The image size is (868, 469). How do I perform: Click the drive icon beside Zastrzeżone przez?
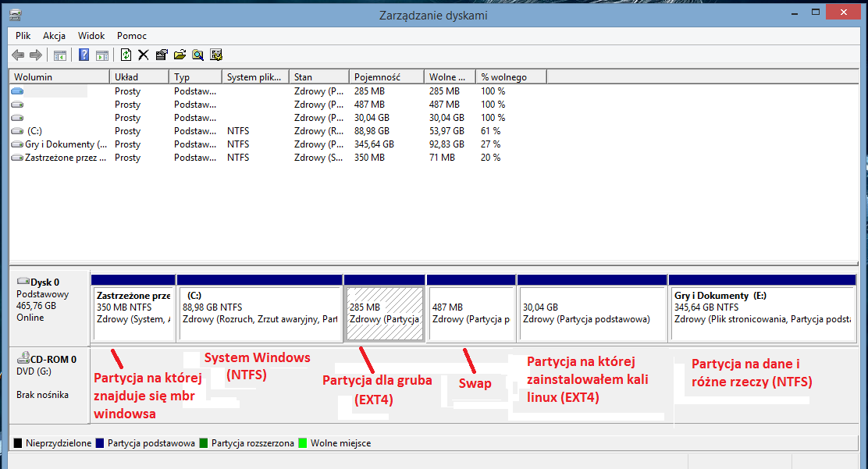[x=18, y=158]
